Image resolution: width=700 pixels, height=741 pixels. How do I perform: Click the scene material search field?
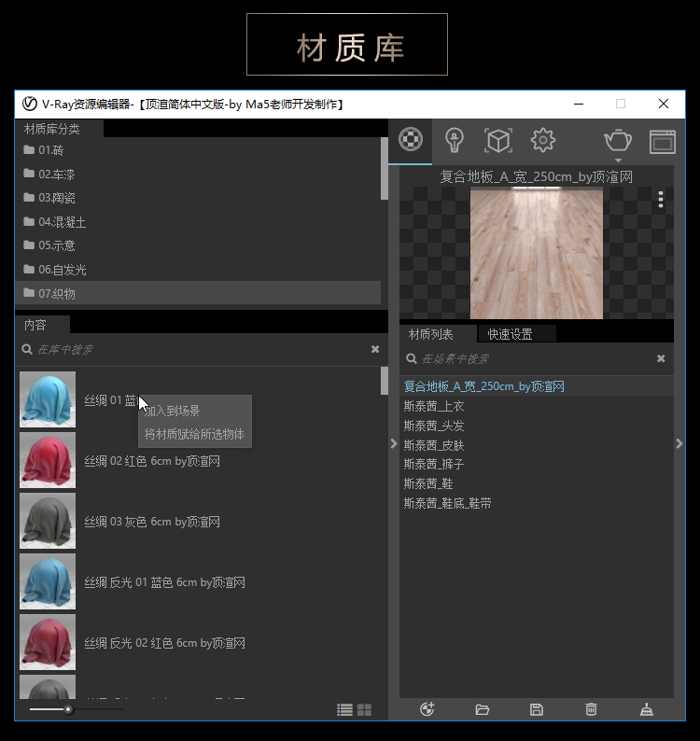537,359
